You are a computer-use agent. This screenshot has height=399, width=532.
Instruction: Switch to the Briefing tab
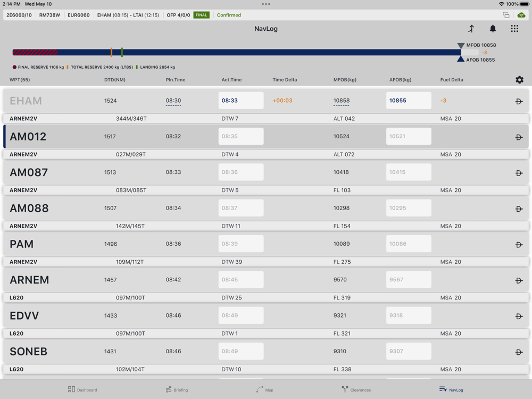pos(177,389)
